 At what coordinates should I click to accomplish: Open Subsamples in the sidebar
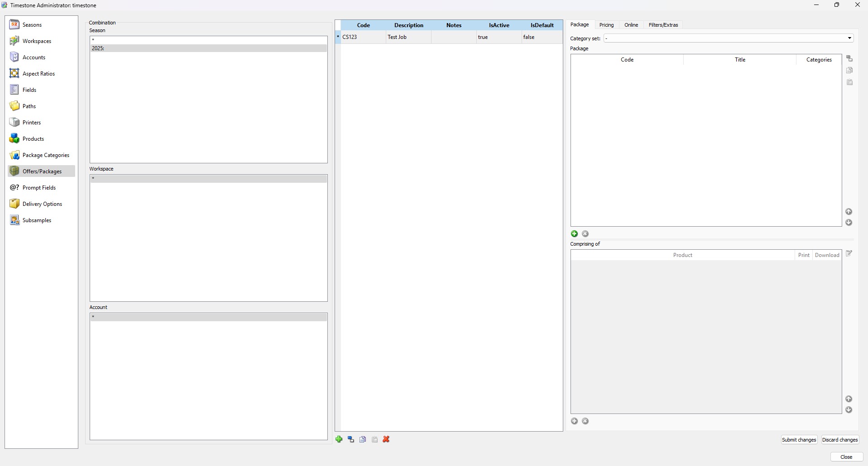(37, 220)
